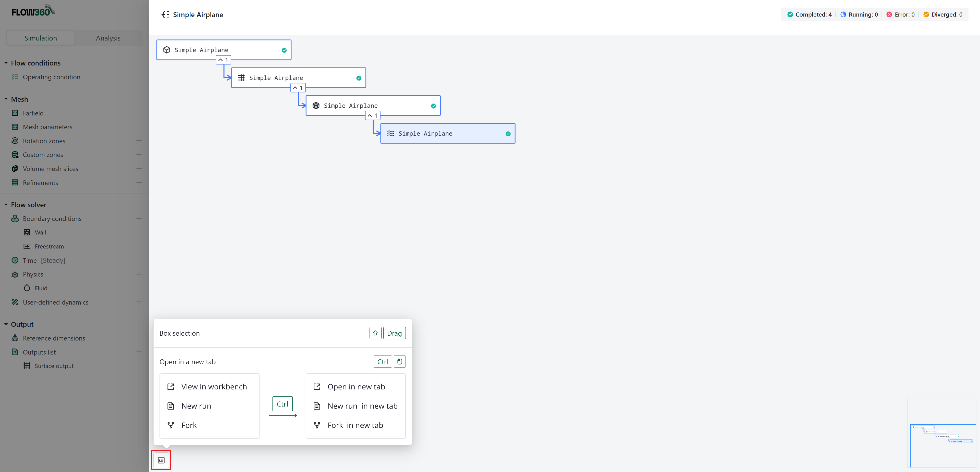This screenshot has width=980, height=472.
Task: Select the Physics icon under Flow solver
Action: pos(15,274)
